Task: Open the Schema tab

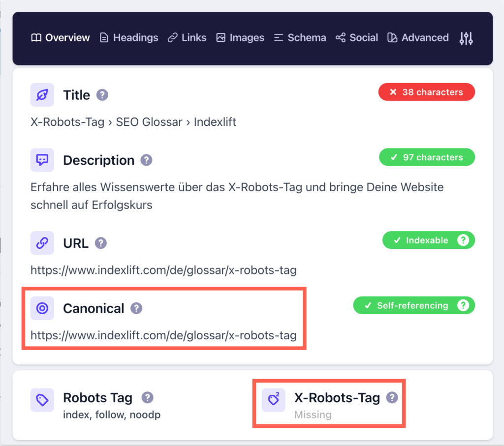Action: coord(300,38)
